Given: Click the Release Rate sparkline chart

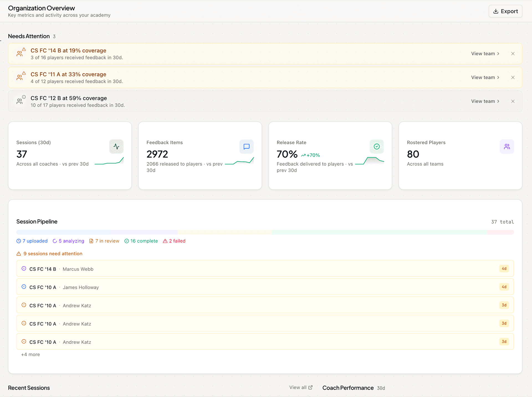Looking at the screenshot, I should [370, 161].
